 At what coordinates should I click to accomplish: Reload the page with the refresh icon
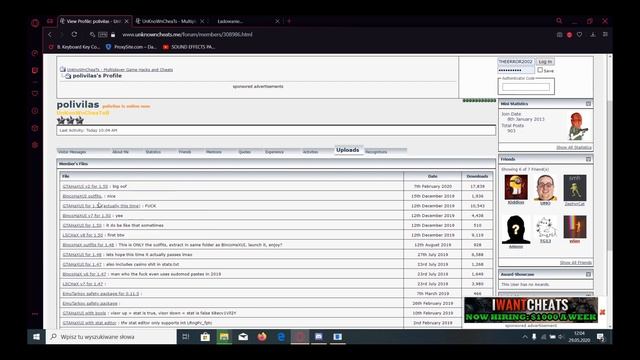(x=74, y=35)
